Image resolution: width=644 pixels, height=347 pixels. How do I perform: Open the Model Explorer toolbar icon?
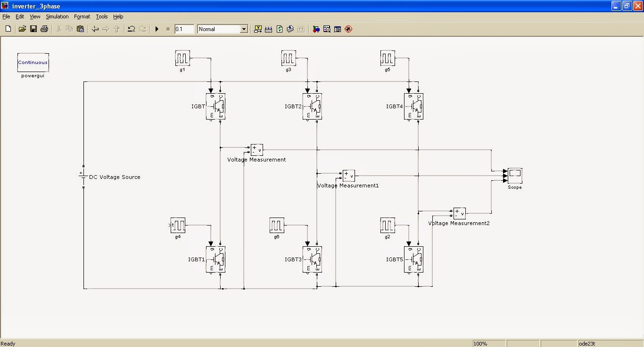click(327, 29)
